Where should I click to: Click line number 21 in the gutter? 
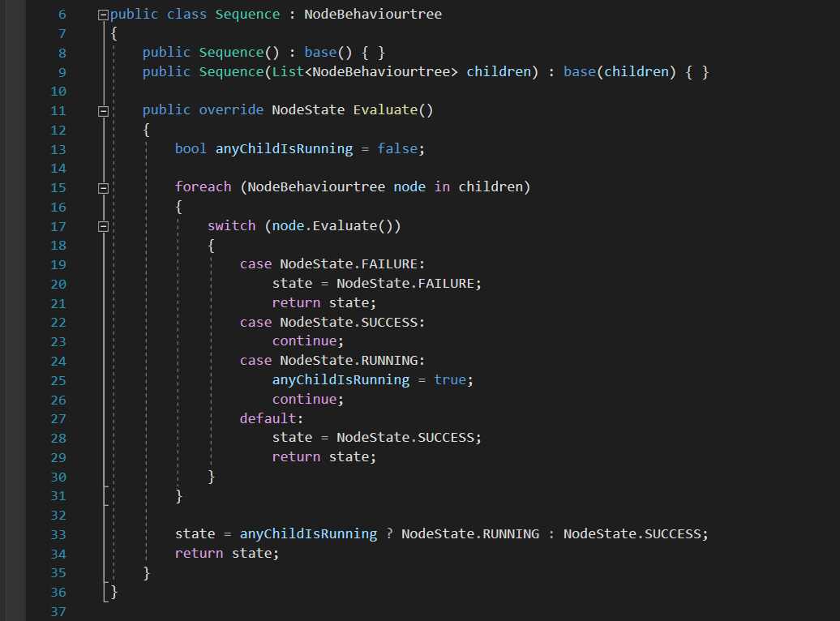pos(58,303)
